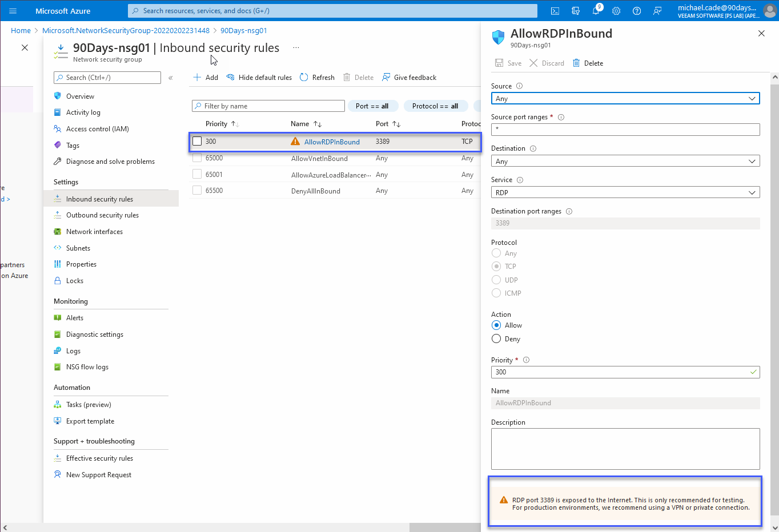
Task: Select the Deny action radio button
Action: [x=496, y=339]
